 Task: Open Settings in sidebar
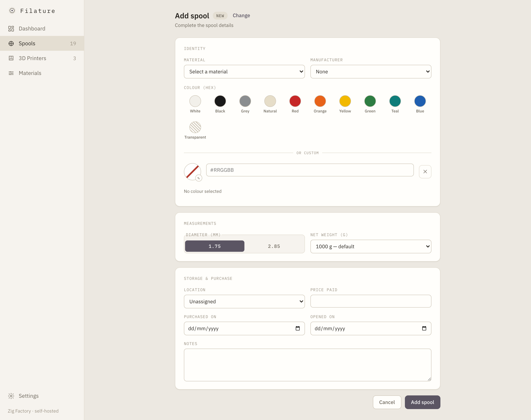click(42, 396)
